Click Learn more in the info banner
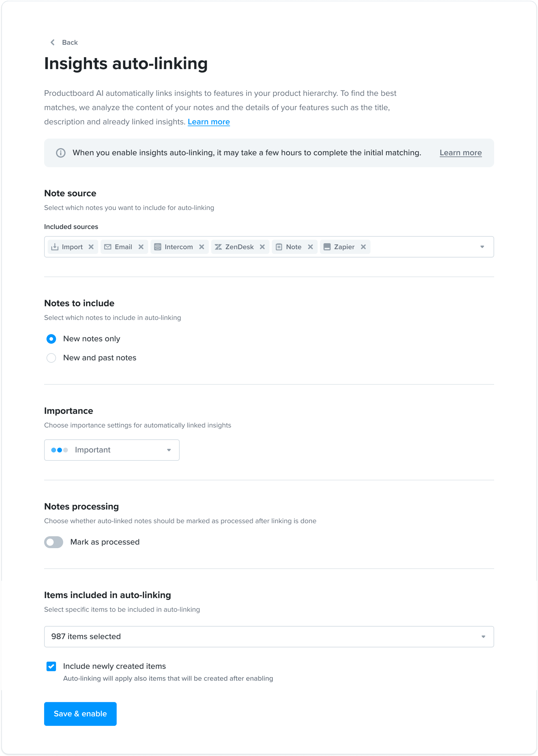Viewport: 538px width, 756px height. pos(461,153)
